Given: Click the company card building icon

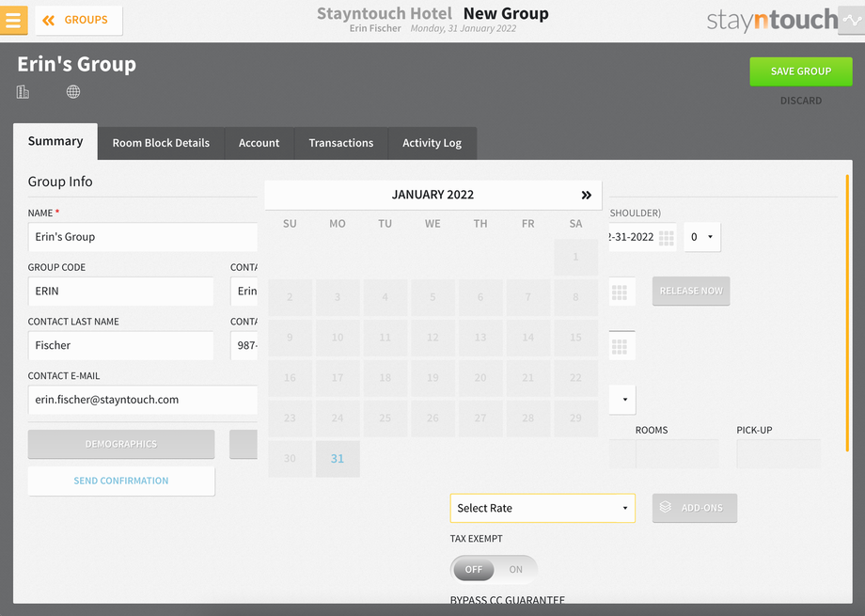Looking at the screenshot, I should point(23,91).
